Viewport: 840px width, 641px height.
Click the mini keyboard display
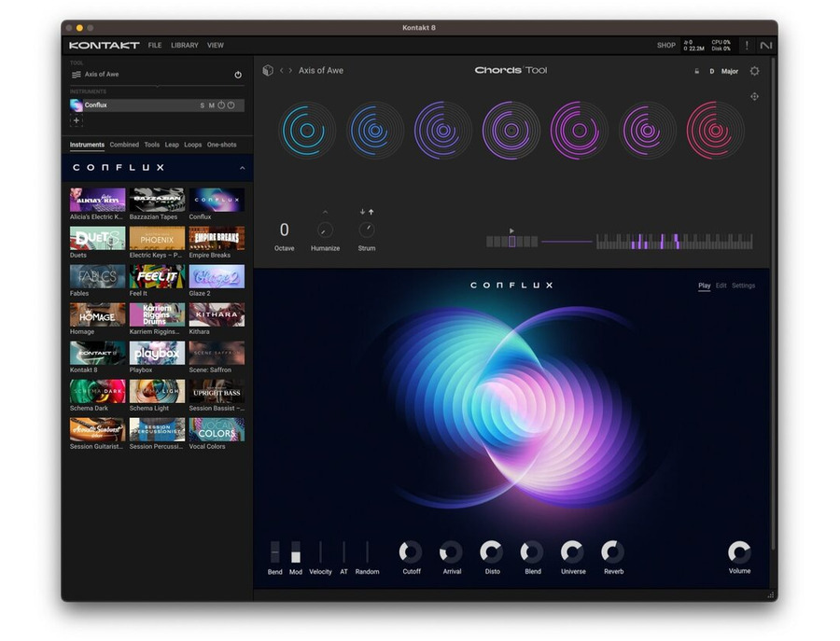675,242
